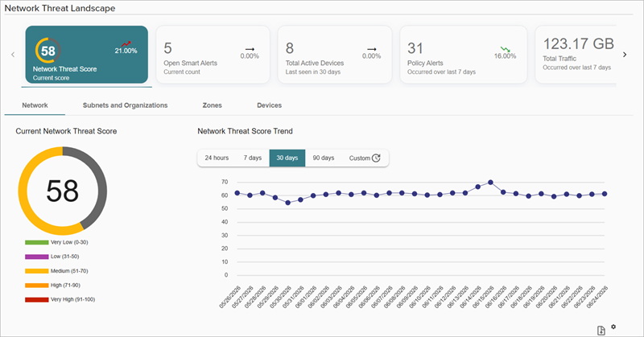Click the green downward trend icon
Screen dimensions: 644x337
(506, 49)
